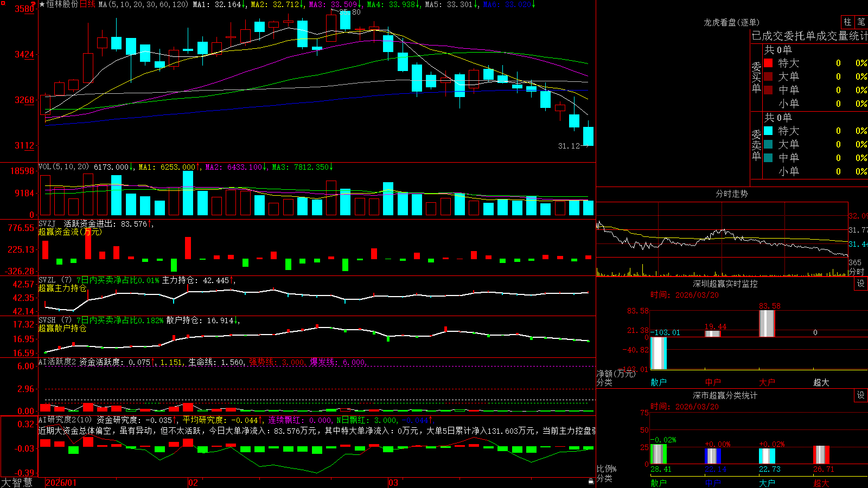Image resolution: width=868 pixels, height=488 pixels.
Task: Click the 深市超赢分类统计 panel title
Action: tap(725, 395)
